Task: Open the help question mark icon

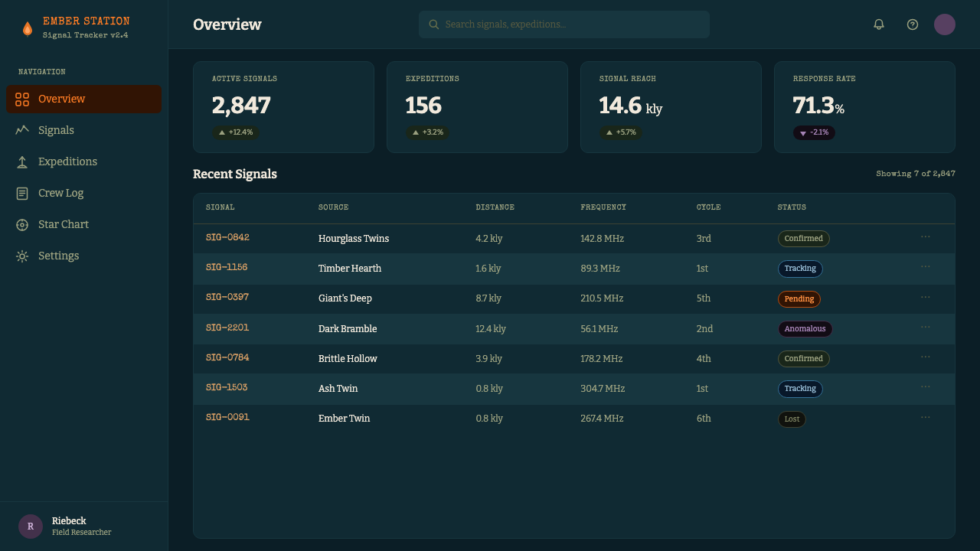Action: click(913, 24)
